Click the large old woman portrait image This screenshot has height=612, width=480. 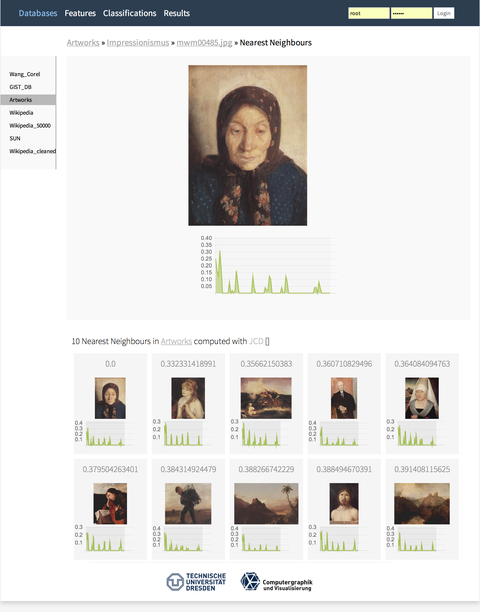point(248,145)
